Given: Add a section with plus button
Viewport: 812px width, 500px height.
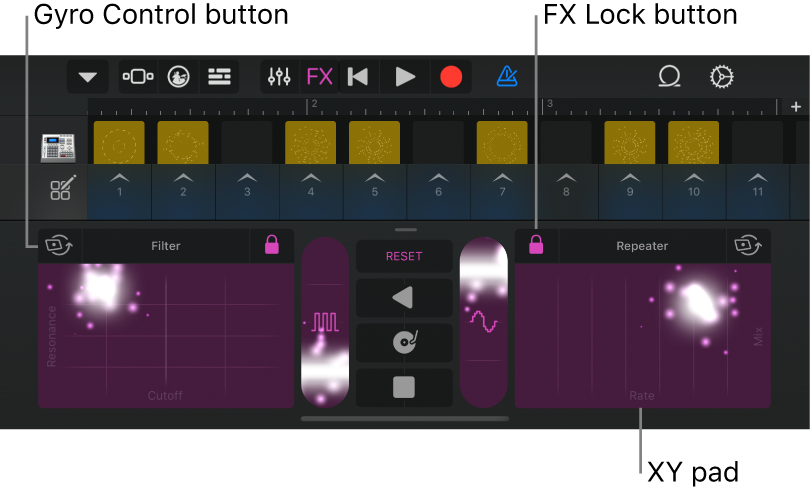Looking at the screenshot, I should pyautogui.click(x=796, y=107).
